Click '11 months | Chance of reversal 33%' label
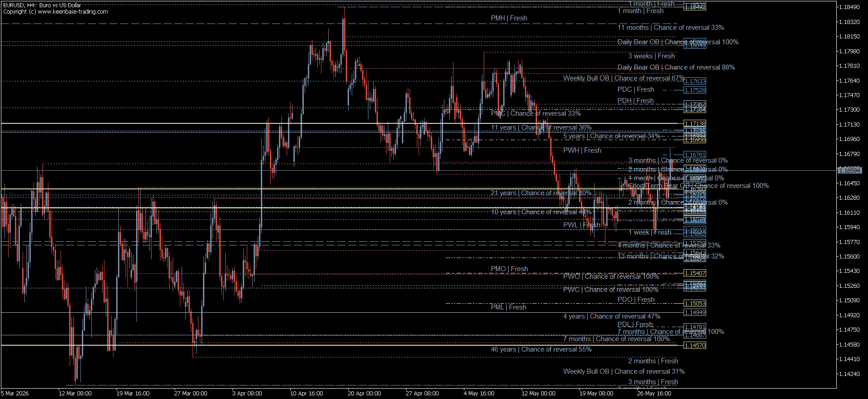Image resolution: width=868 pixels, height=399 pixels. point(670,28)
